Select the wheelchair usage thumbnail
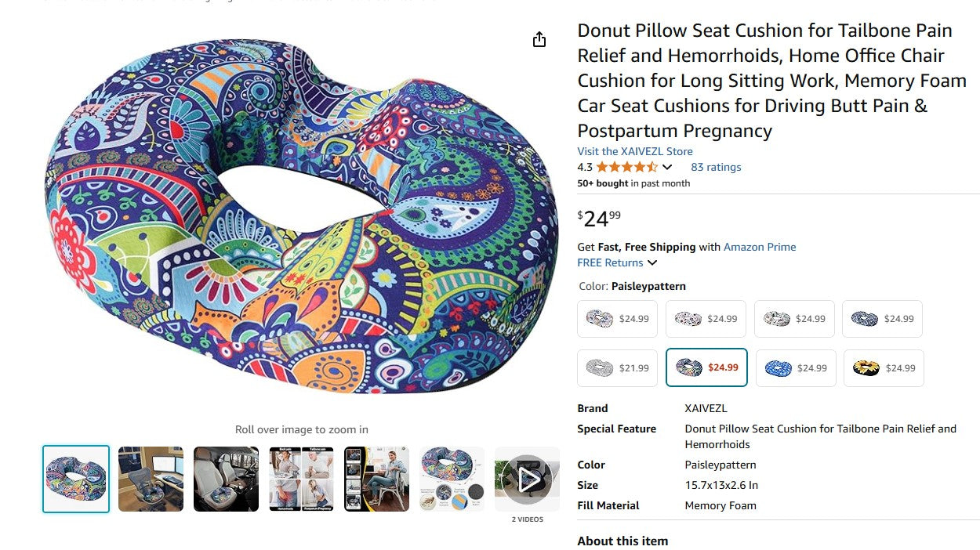 tap(376, 479)
